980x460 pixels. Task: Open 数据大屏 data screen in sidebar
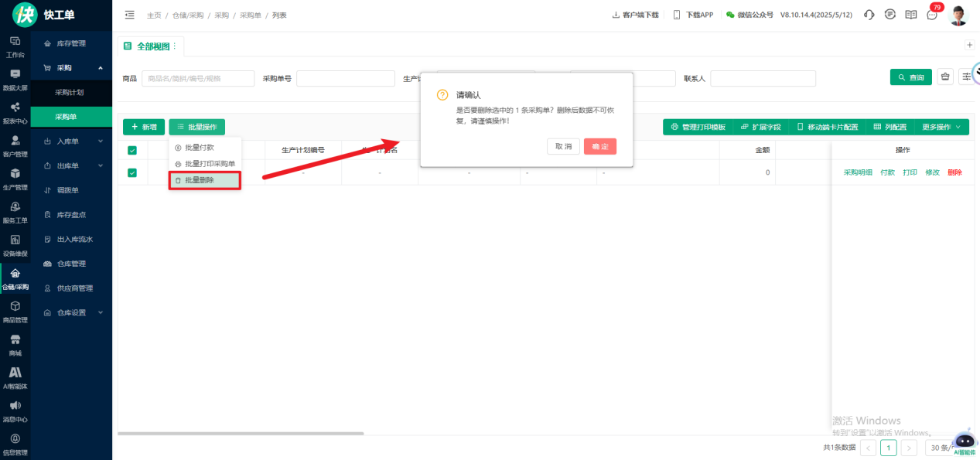[15, 79]
